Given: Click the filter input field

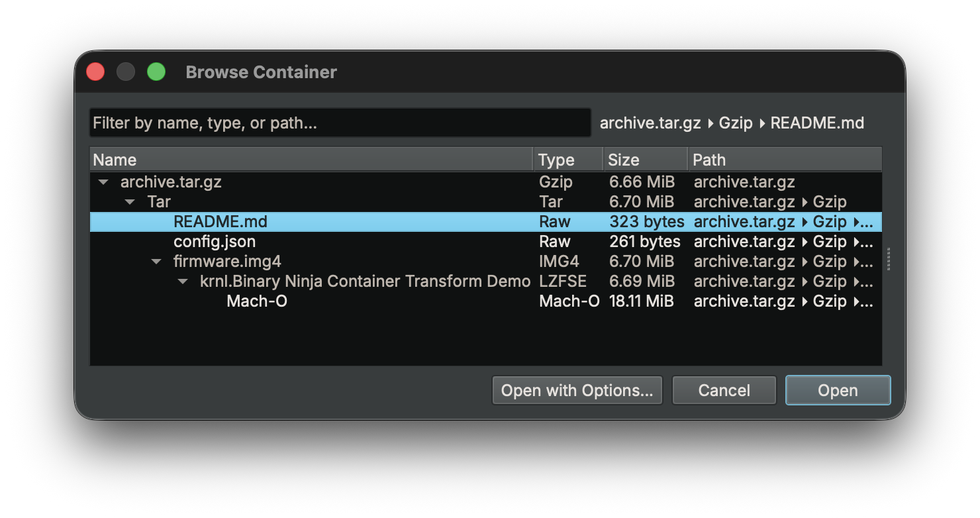Looking at the screenshot, I should click(340, 122).
